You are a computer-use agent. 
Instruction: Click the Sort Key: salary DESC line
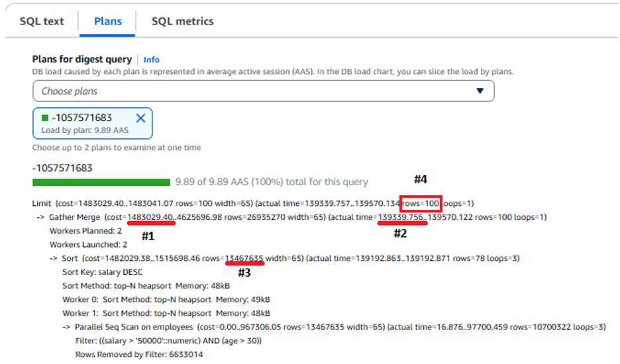point(103,272)
